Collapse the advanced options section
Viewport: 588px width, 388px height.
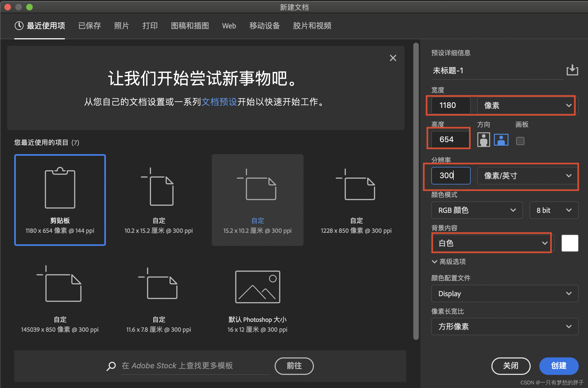(x=449, y=261)
